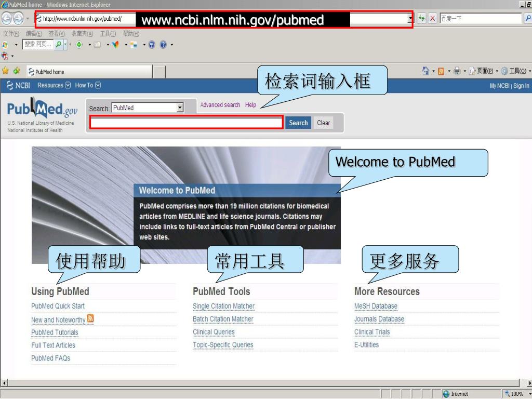Click the toolbar magnifier search icon
Image resolution: width=532 pixels, height=399 pixels.
(x=59, y=44)
